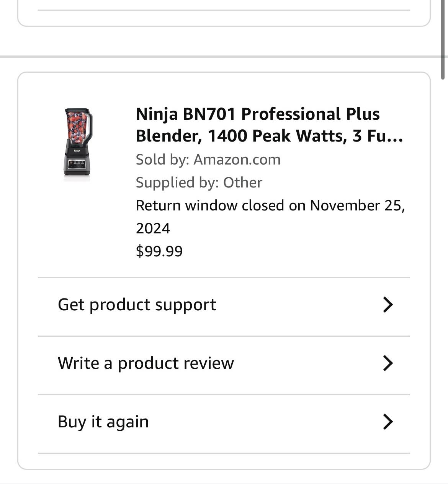This screenshot has height=484, width=448.
Task: Click the Supplied by: Other line
Action: pos(199,183)
